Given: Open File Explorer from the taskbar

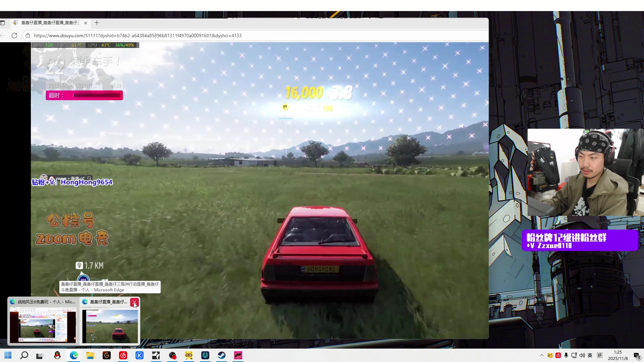Looking at the screenshot, I should (x=90, y=355).
